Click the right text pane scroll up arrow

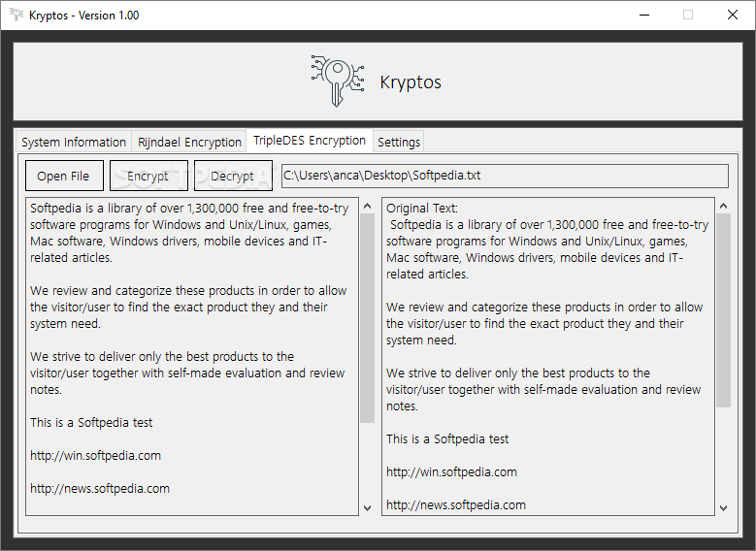click(x=723, y=206)
